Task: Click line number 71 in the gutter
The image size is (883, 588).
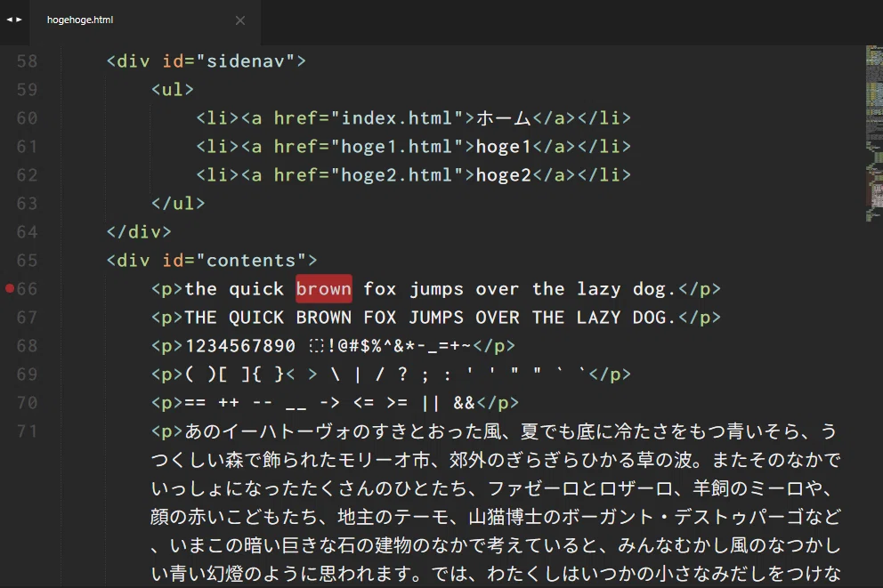Action: pos(27,431)
